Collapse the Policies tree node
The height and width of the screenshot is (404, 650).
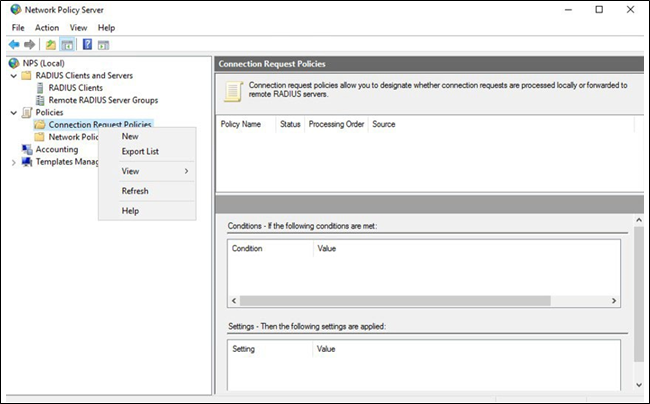(14, 113)
